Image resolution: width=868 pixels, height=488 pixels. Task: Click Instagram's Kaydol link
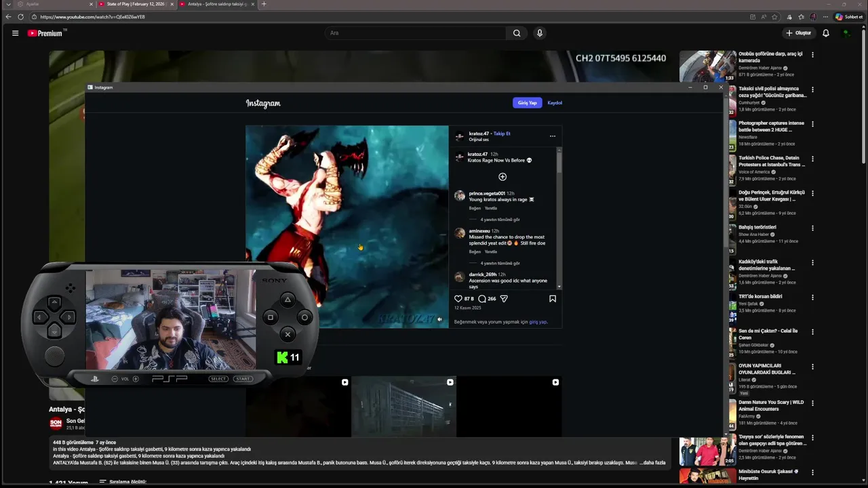(x=555, y=103)
